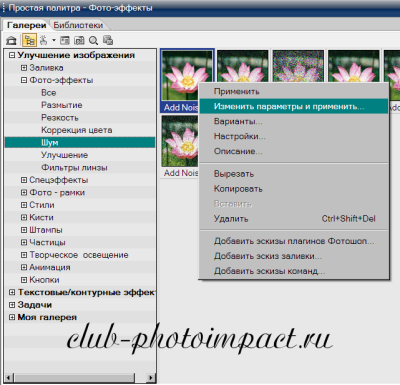Click the gallery home icon in toolbar
This screenshot has height=385, width=400.
[x=12, y=41]
